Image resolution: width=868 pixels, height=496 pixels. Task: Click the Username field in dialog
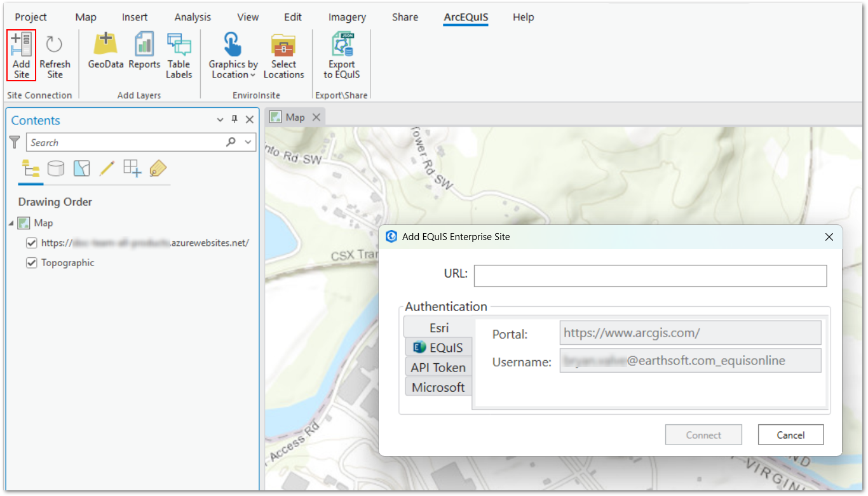tap(691, 361)
